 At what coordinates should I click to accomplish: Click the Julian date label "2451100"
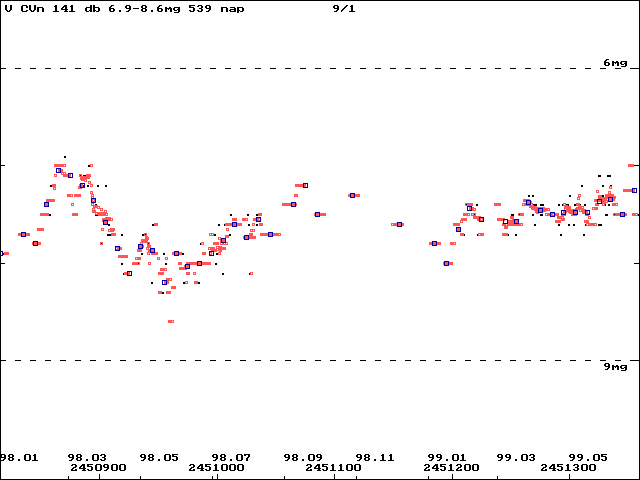pyautogui.click(x=333, y=467)
